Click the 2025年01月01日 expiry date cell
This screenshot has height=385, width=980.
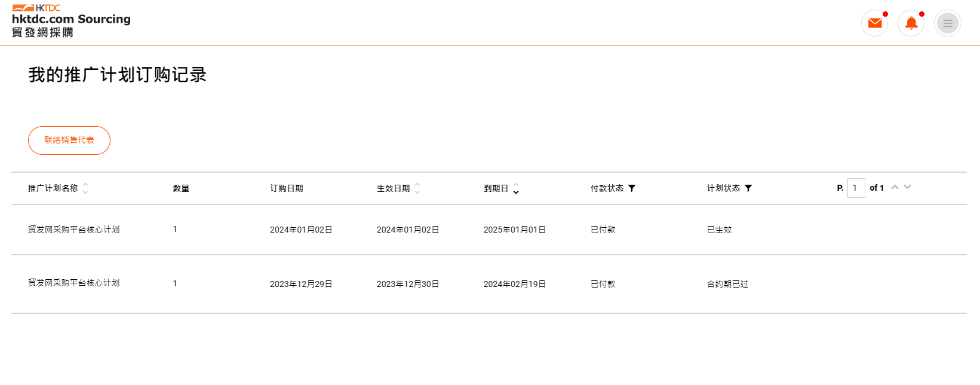coord(515,230)
